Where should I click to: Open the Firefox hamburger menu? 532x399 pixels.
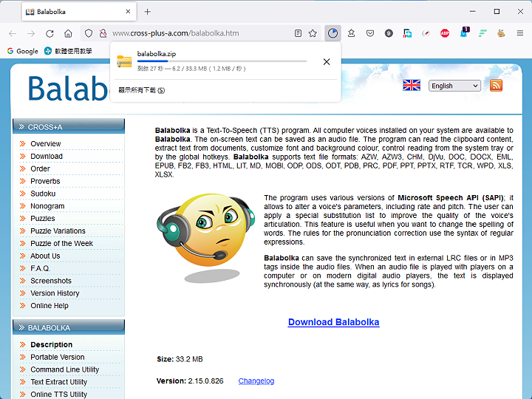pos(519,33)
